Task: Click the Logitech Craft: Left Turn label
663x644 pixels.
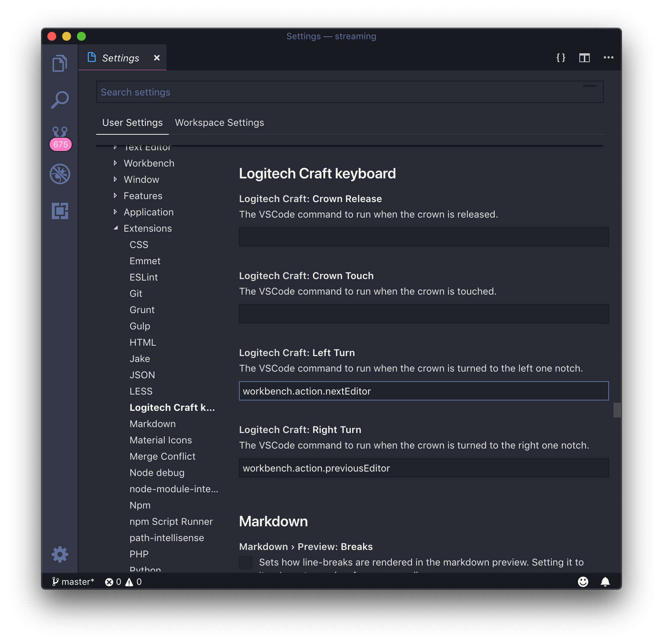Action: tap(297, 353)
